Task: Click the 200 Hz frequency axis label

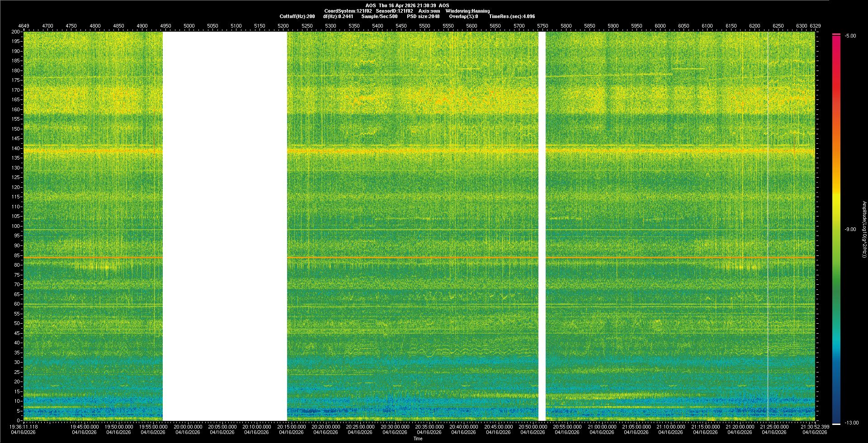Action: pyautogui.click(x=15, y=32)
